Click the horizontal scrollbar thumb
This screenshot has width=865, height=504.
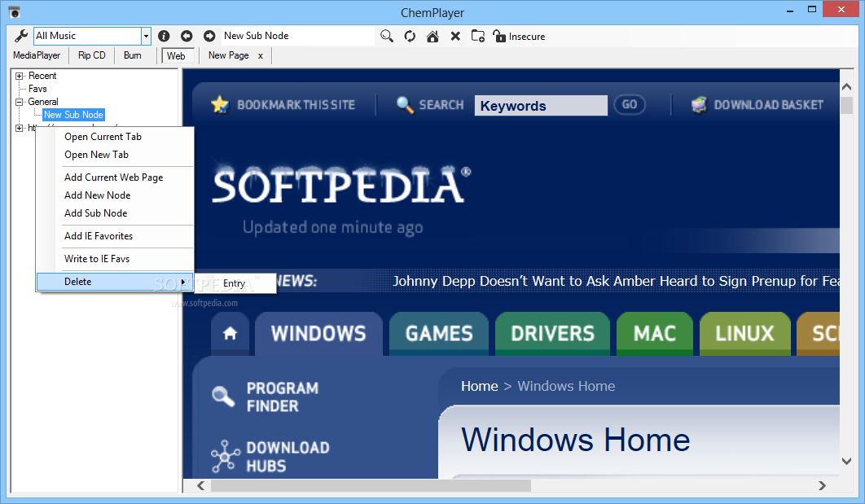pyautogui.click(x=371, y=485)
